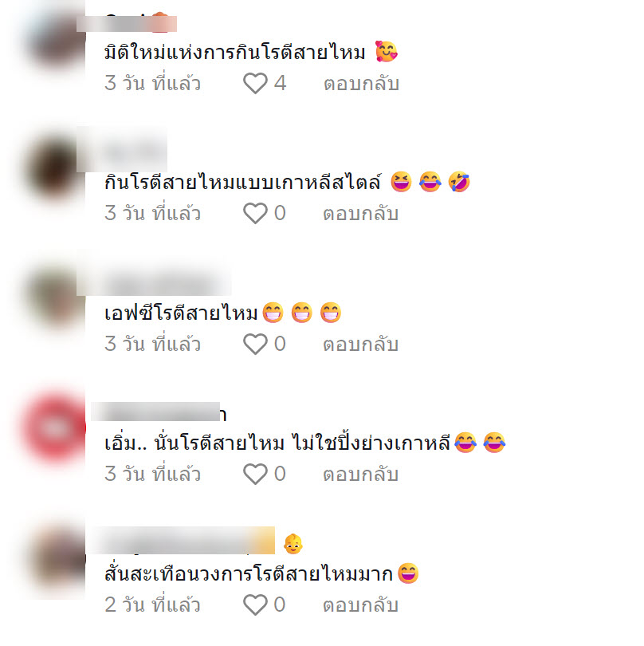The width and height of the screenshot is (644, 646).
Task: Open username above เอฟซีโรตีสายไหม comment
Action: click(x=154, y=282)
